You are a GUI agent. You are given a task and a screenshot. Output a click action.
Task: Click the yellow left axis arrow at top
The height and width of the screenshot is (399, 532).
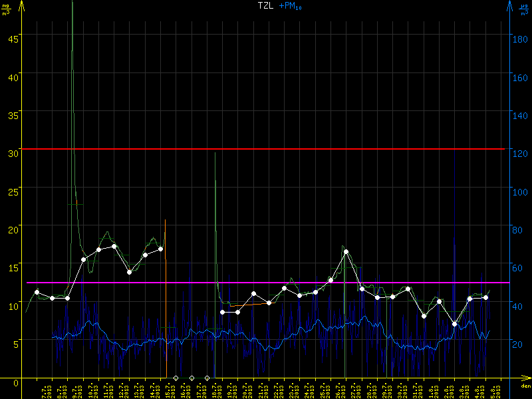point(22,5)
